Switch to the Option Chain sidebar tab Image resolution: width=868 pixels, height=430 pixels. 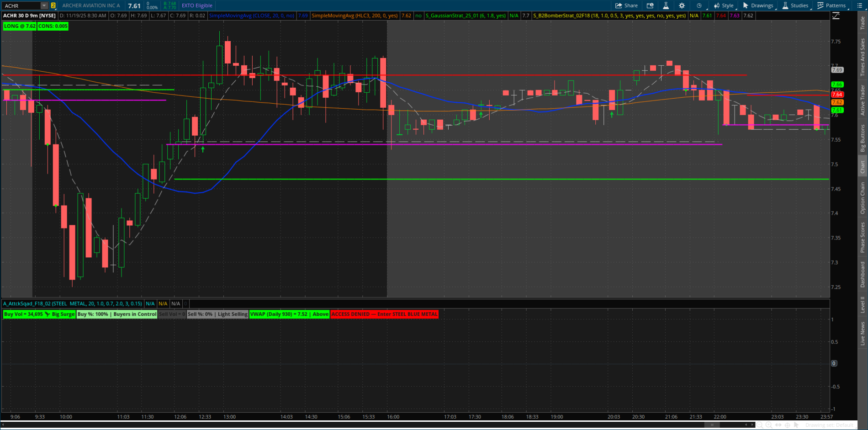click(x=863, y=197)
